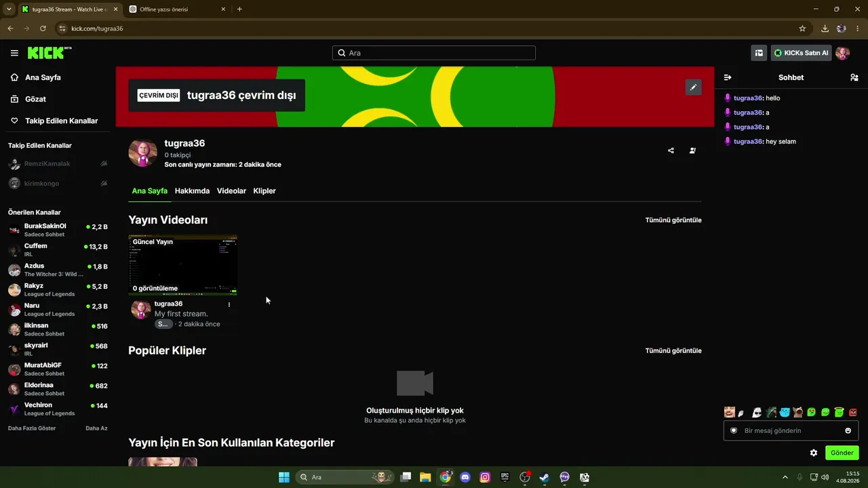868x488 pixels.
Task: Open Instagram from the taskbar
Action: point(485,477)
